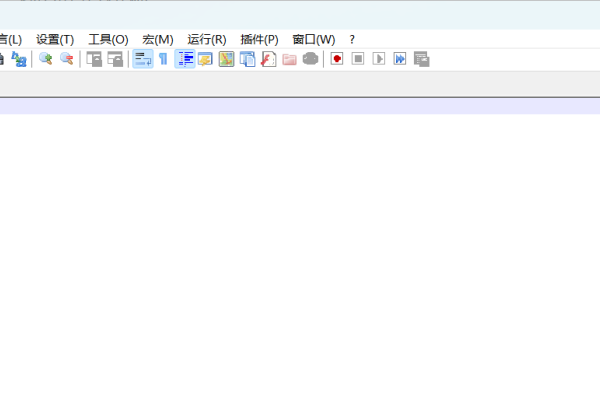Open the 插件(P) menu
Screen dimensions: 600x400
tap(259, 39)
